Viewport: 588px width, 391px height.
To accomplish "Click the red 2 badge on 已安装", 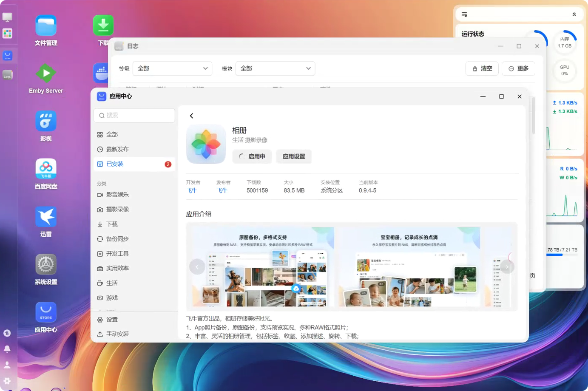I will (168, 164).
